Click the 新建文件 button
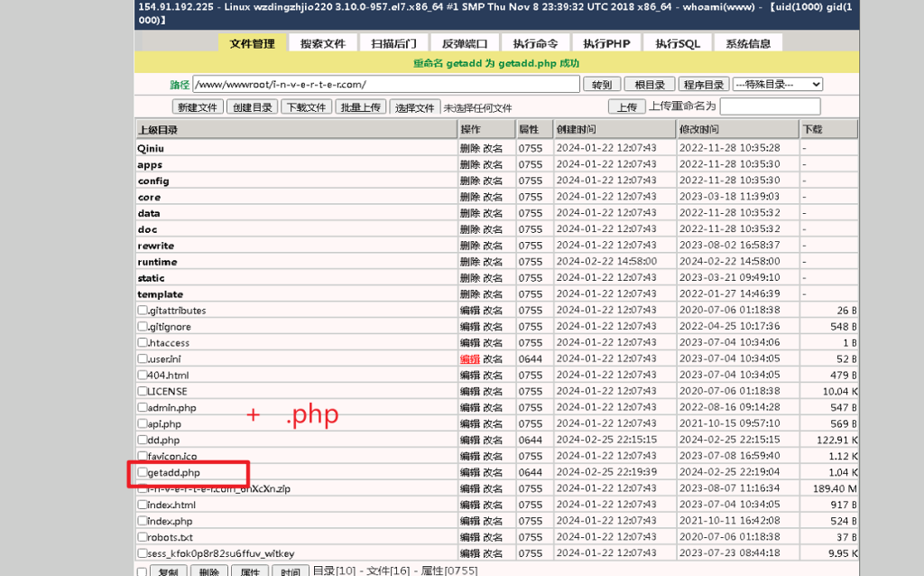This screenshot has width=924, height=576. coord(198,107)
